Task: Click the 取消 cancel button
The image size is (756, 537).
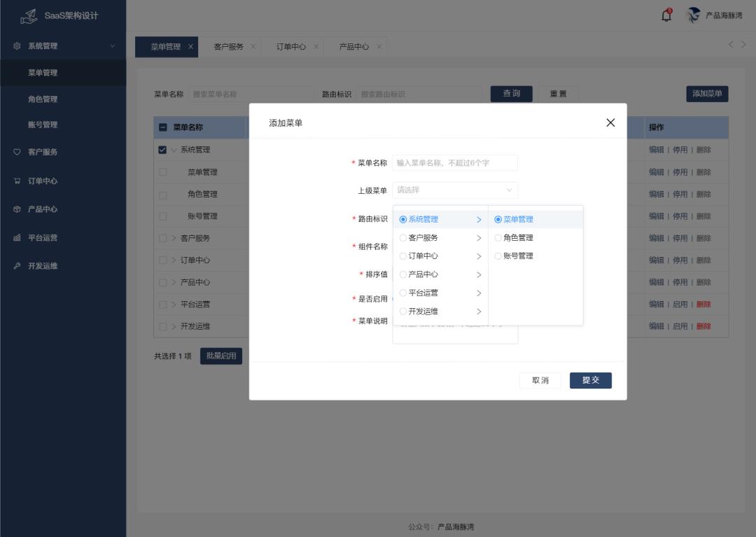Action: pyautogui.click(x=540, y=380)
